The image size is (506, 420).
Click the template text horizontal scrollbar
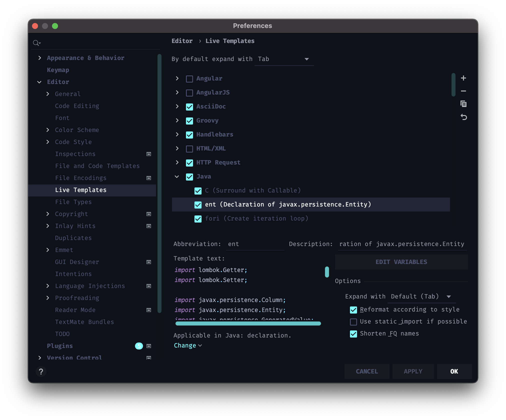tap(248, 323)
